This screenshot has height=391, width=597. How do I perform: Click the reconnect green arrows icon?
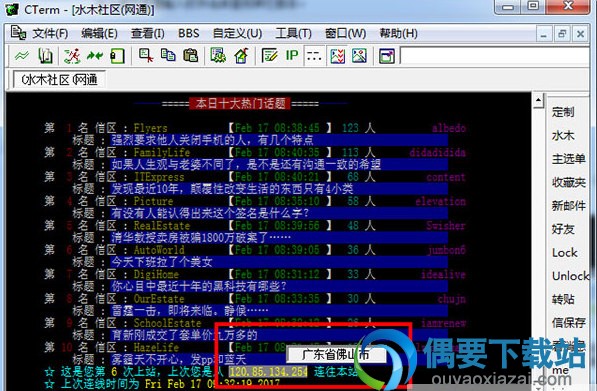pyautogui.click(x=95, y=56)
